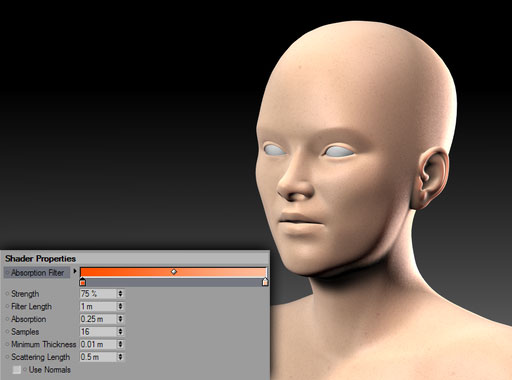Viewport: 512px width, 380px height.
Task: Click the Filter Length value field
Action: click(x=98, y=306)
